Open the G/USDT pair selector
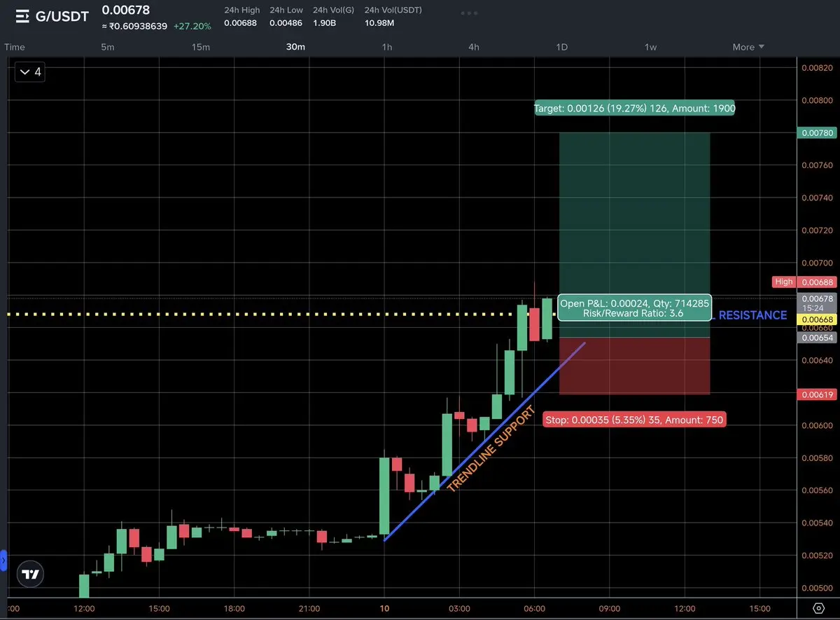The width and height of the screenshot is (840, 620). coord(62,16)
